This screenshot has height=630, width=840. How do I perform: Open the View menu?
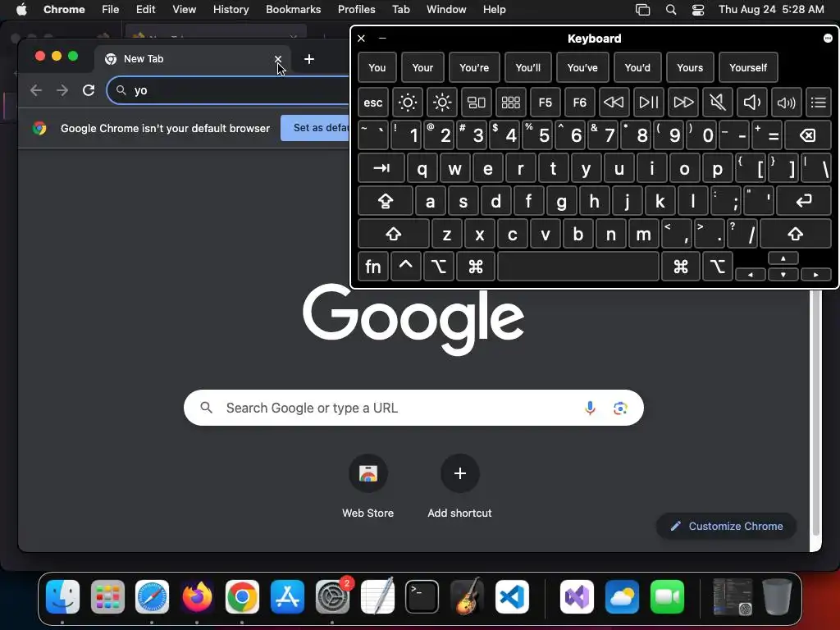pyautogui.click(x=184, y=9)
